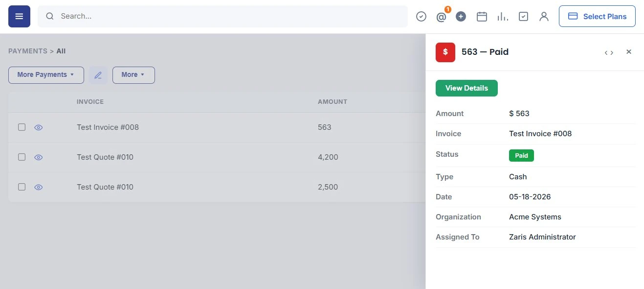The image size is (644, 289).
Task: Open the hamburger main menu
Action: 19,16
